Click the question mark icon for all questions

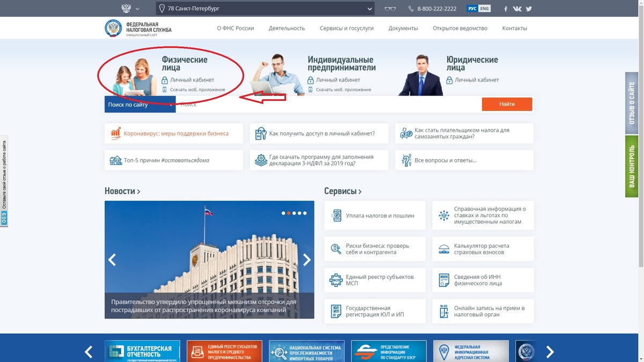(x=406, y=160)
